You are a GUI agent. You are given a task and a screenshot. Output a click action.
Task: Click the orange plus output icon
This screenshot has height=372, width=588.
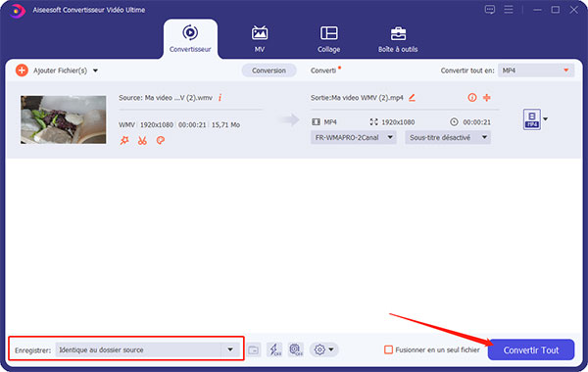[x=487, y=98]
